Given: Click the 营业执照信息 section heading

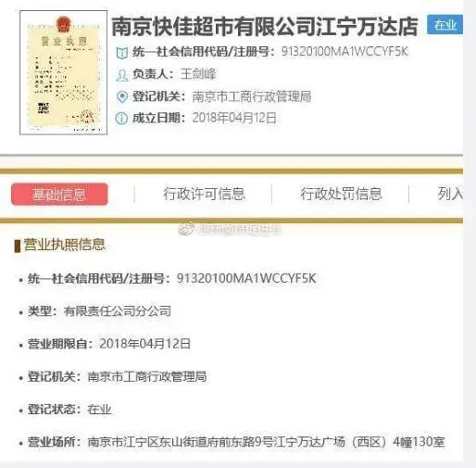Looking at the screenshot, I should [x=65, y=245].
